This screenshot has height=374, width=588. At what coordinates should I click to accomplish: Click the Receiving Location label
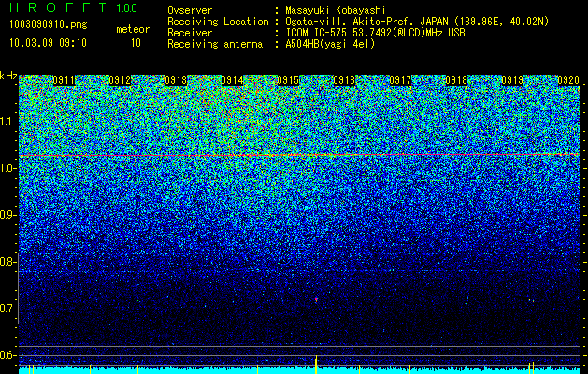point(218,22)
